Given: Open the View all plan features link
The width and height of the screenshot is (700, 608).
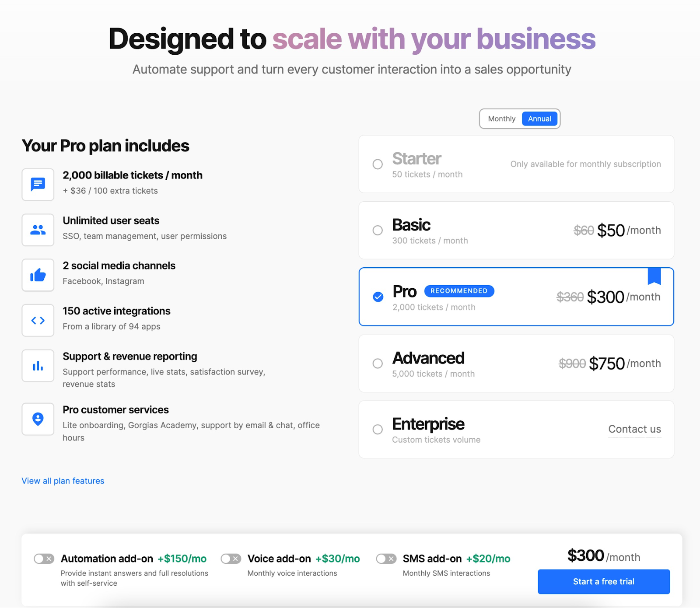Looking at the screenshot, I should pos(63,481).
